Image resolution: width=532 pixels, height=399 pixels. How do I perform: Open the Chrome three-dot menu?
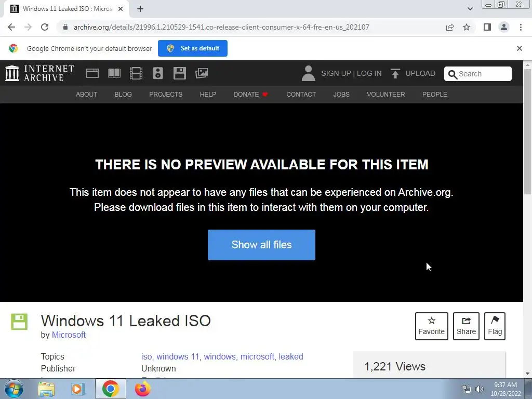[x=521, y=27]
